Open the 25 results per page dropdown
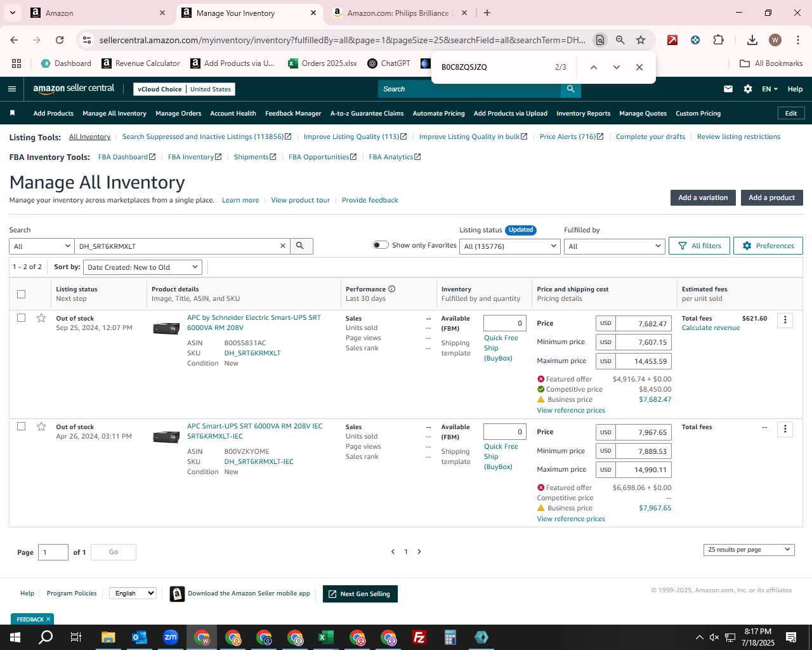 tap(749, 550)
